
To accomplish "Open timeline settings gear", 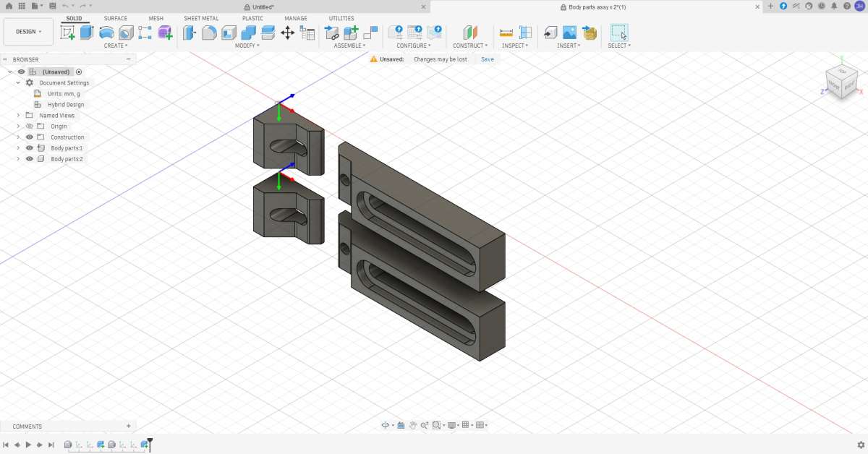I will 861,445.
